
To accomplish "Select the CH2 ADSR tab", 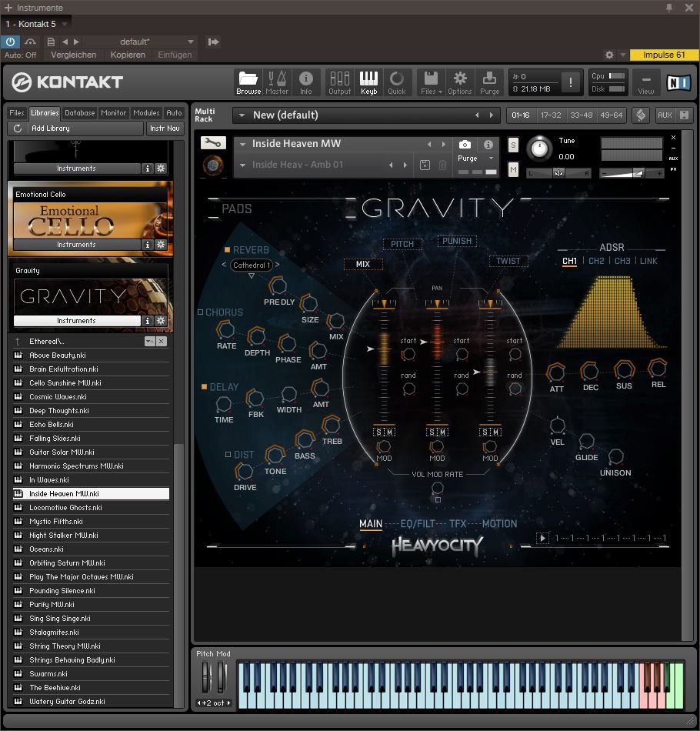I will point(596,261).
